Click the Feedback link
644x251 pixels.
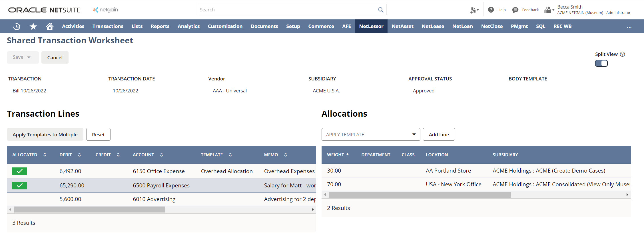(x=530, y=10)
